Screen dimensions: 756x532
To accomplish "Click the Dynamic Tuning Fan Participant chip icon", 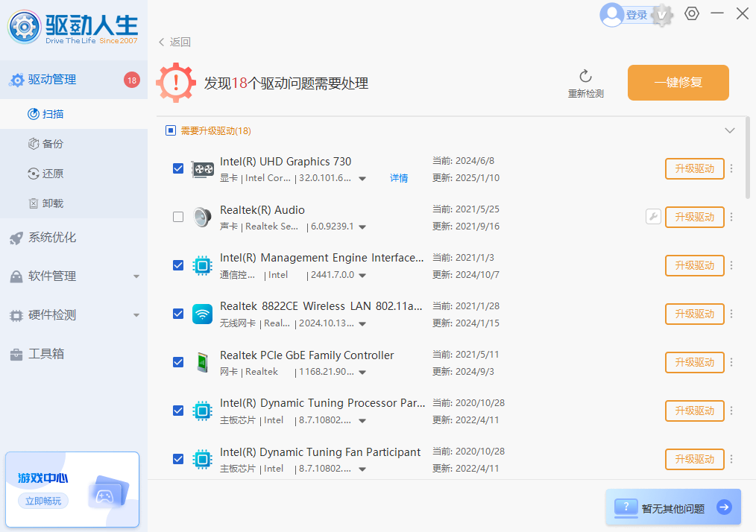I will [203, 459].
